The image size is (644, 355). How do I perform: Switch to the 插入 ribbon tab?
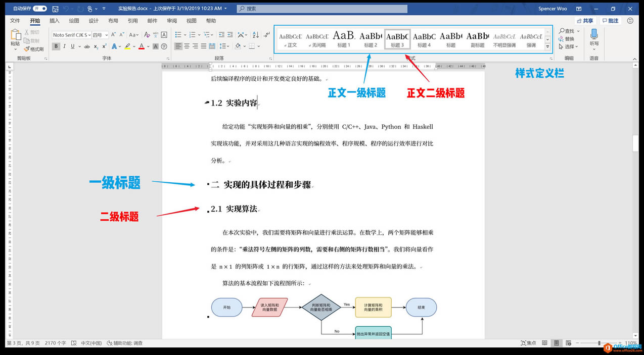pos(54,21)
